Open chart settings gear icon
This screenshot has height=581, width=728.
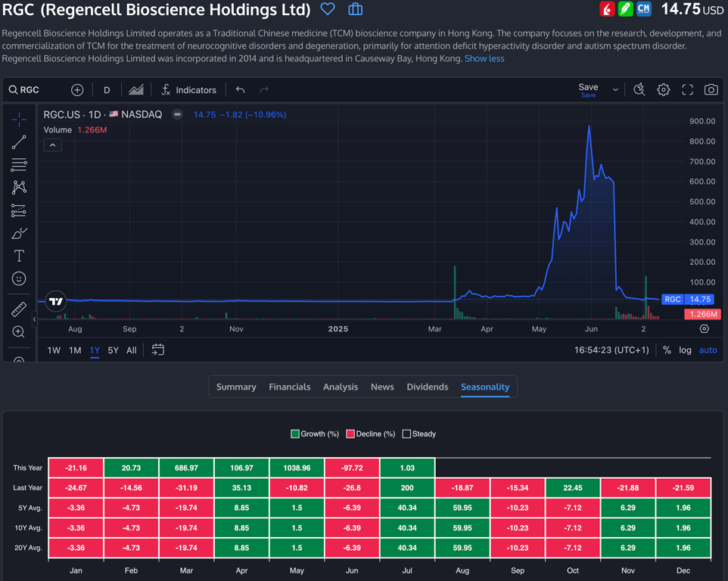coord(664,90)
